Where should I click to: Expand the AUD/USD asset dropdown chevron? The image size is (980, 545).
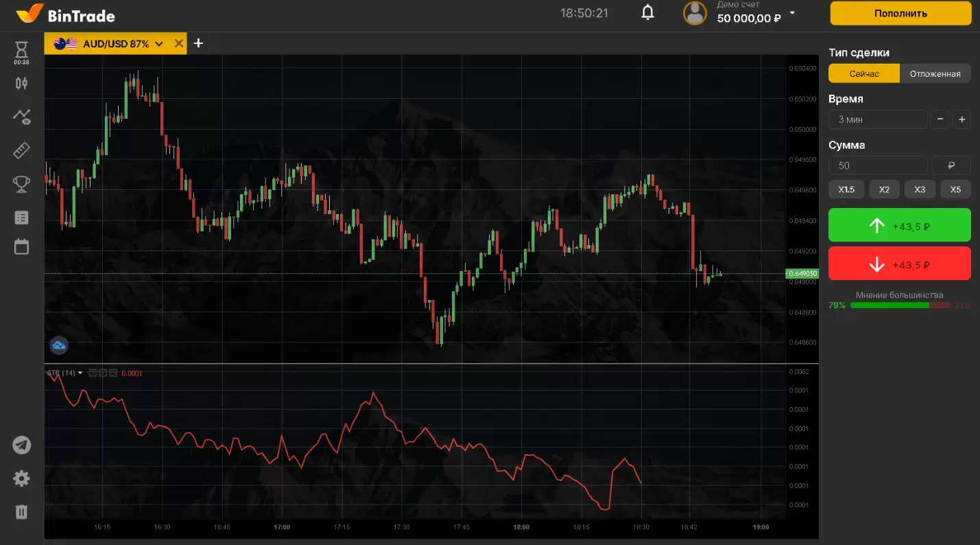coord(159,44)
